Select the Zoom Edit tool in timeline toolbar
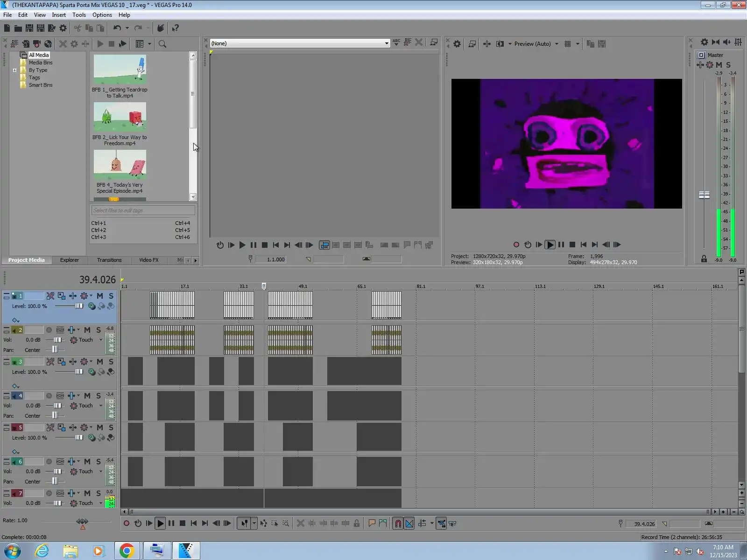Image resolution: width=747 pixels, height=560 pixels. [286, 524]
